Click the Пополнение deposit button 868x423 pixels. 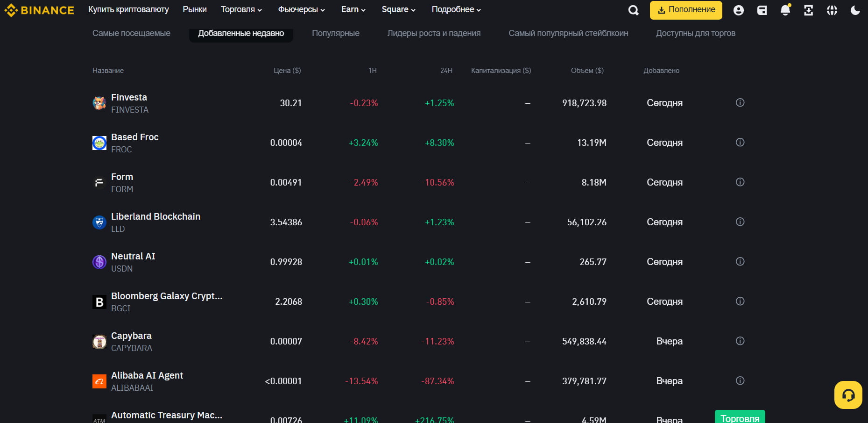686,10
